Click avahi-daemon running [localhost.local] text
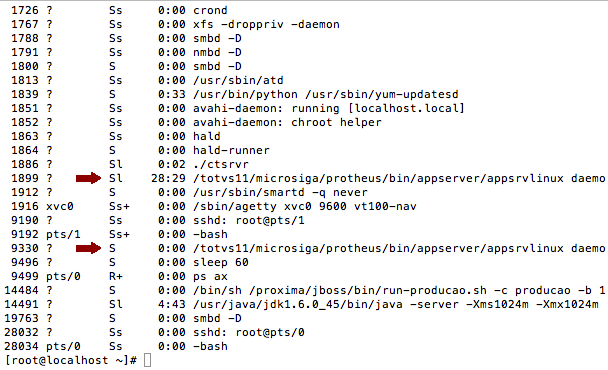Screen dimensions: 608x370 329,108
